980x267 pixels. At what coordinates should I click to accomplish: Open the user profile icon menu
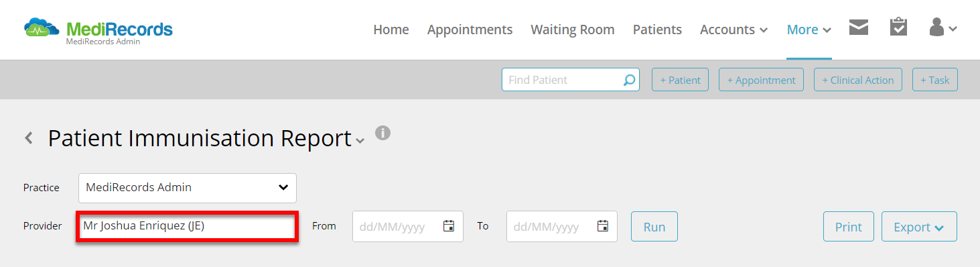[942, 28]
